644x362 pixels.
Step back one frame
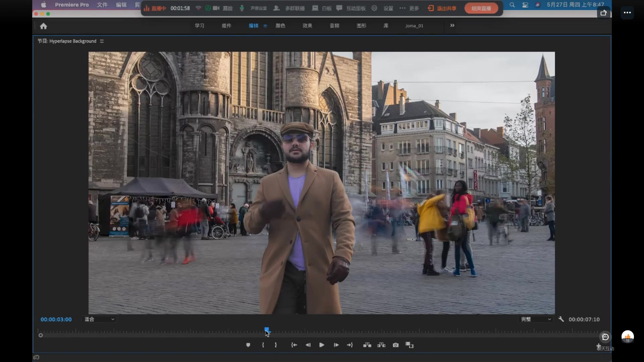click(x=308, y=345)
